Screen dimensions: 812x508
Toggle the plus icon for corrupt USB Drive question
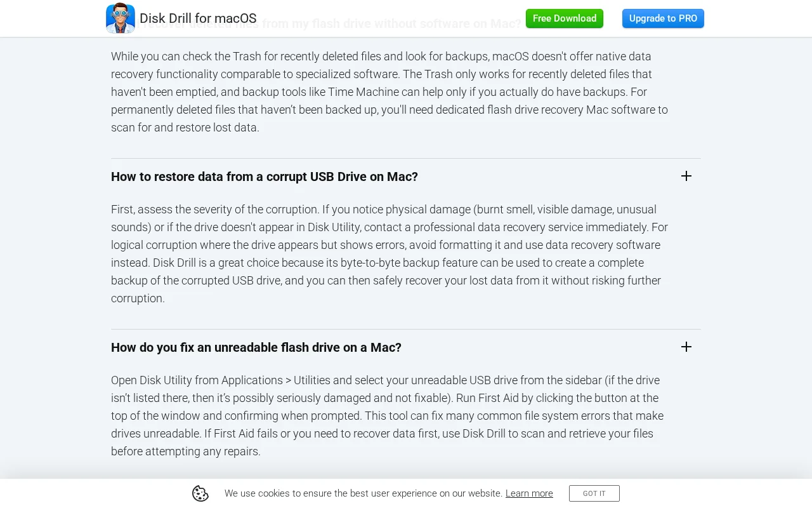point(686,176)
